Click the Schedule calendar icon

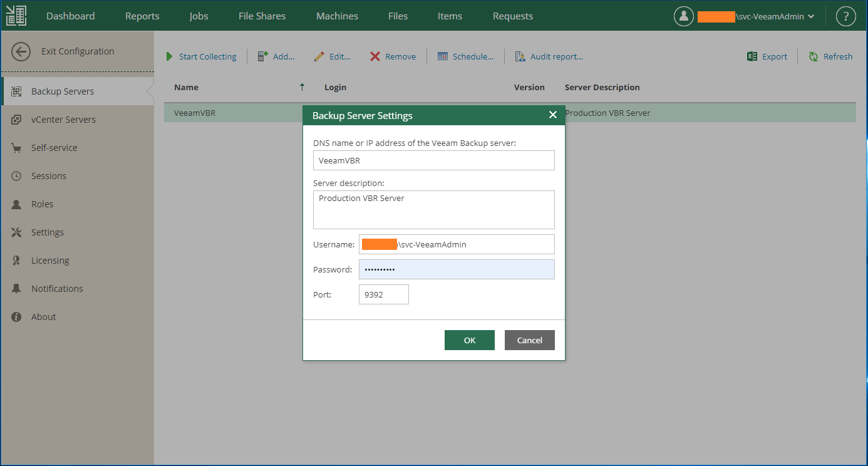click(x=442, y=56)
